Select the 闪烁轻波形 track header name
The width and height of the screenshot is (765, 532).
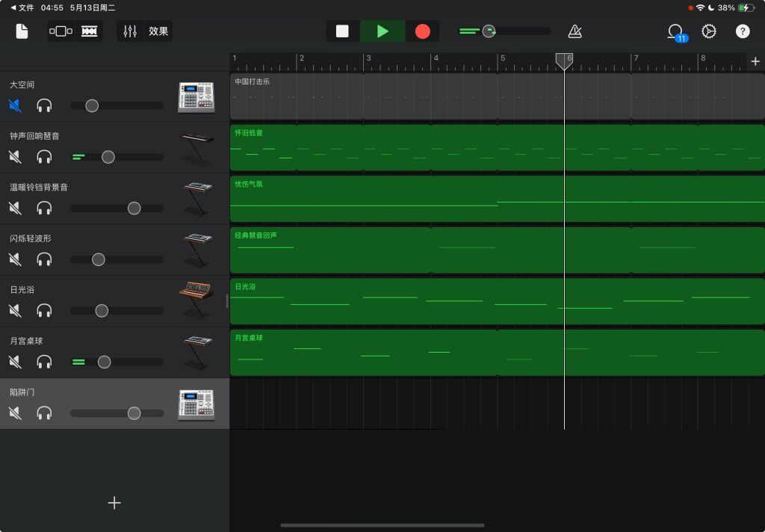(x=30, y=238)
